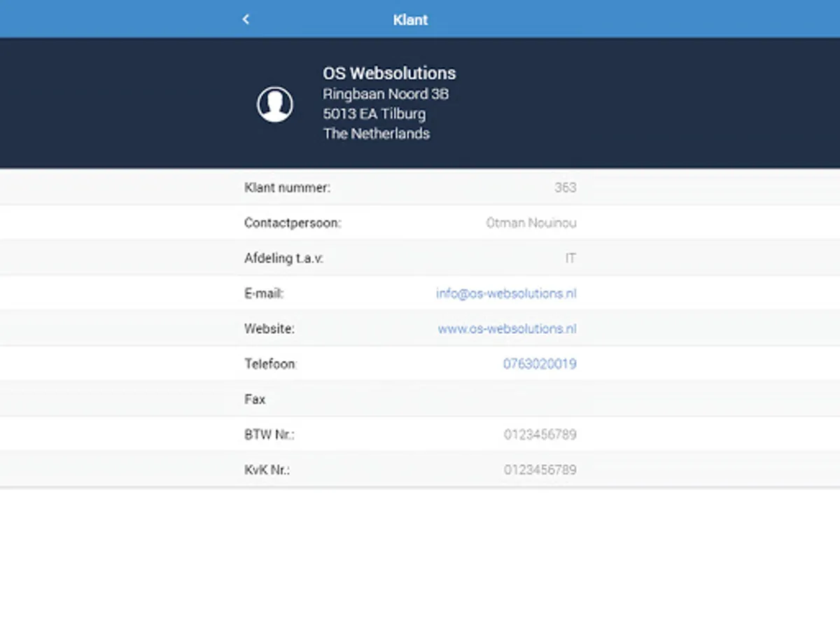Select the department value IT
The image size is (840, 630).
(x=570, y=258)
